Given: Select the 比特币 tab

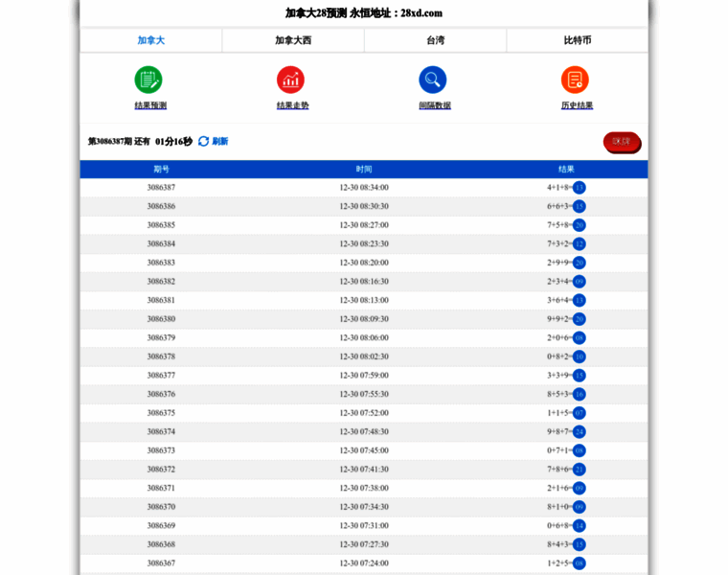Looking at the screenshot, I should pyautogui.click(x=577, y=40).
